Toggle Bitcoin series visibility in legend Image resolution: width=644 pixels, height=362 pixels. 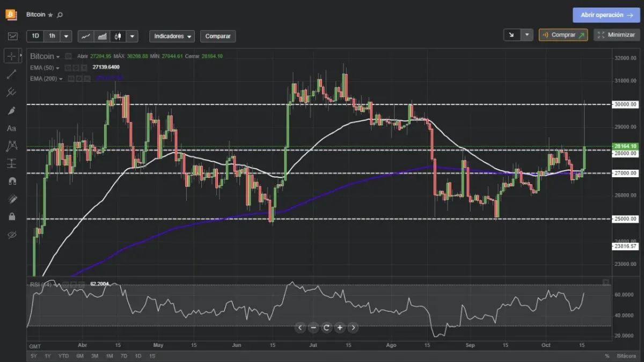tap(68, 56)
